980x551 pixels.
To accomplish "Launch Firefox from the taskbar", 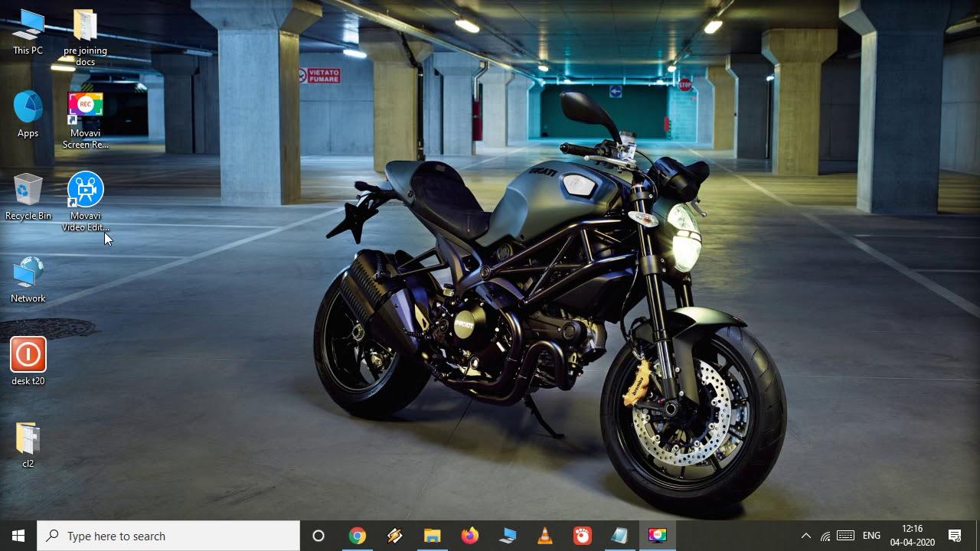I will tap(470, 536).
